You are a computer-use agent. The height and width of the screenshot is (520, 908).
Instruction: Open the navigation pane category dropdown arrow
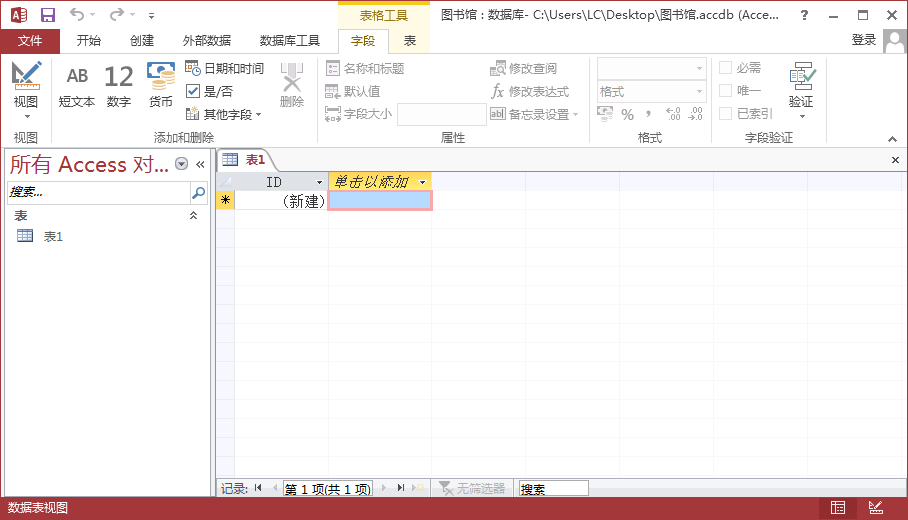pos(181,164)
